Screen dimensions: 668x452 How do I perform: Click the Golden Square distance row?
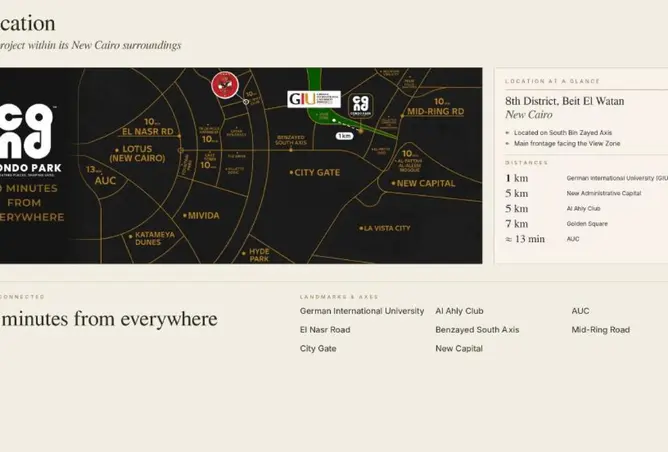pyautogui.click(x=586, y=224)
